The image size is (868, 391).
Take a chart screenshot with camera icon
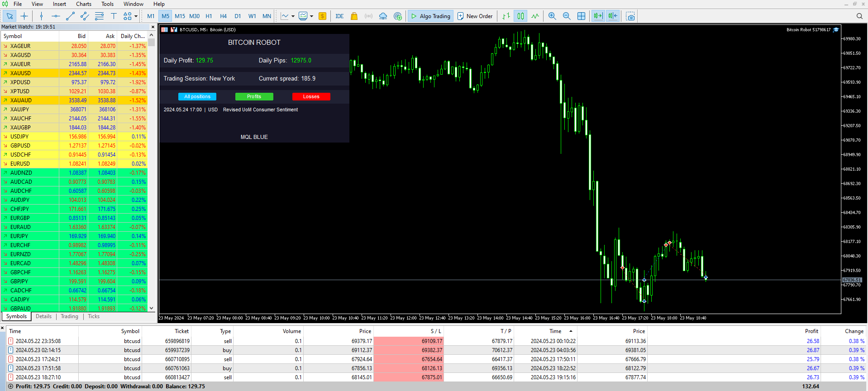tap(630, 16)
